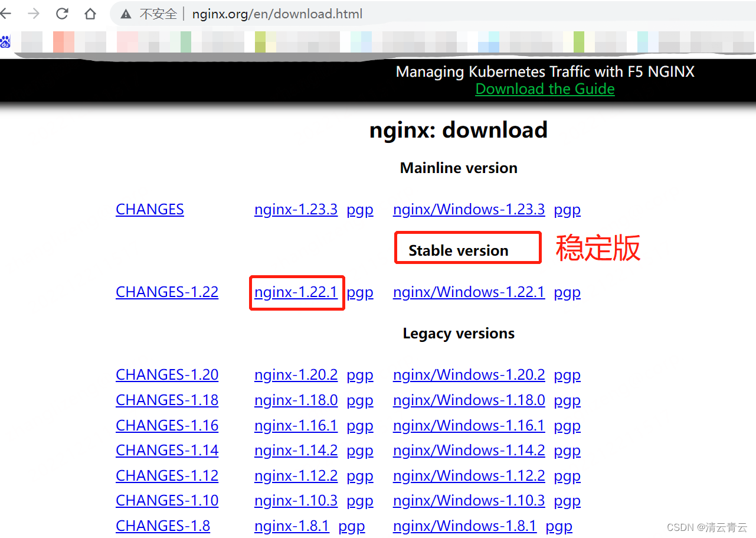Open CHANGES-1.14 link
Screen dimensions: 756x538
click(167, 451)
